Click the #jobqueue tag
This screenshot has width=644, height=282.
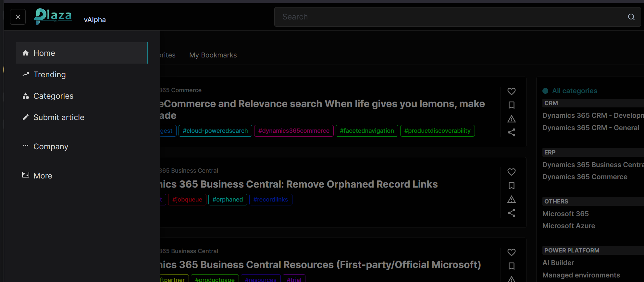[187, 200]
